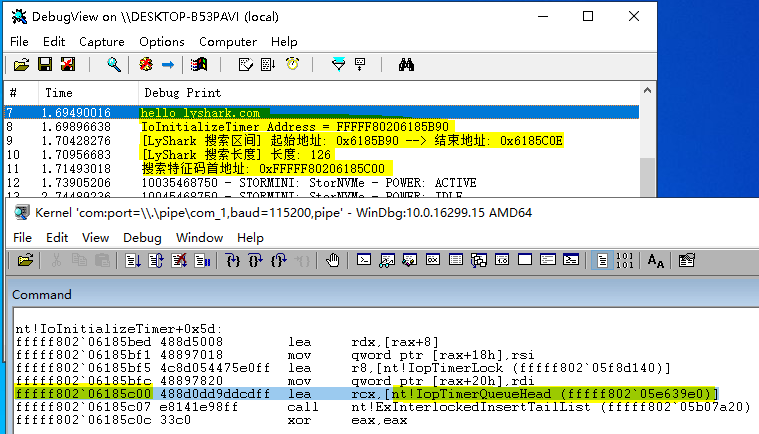759x434 pixels.
Task: Open the Command window icon in WinDbg
Action: click(364, 260)
